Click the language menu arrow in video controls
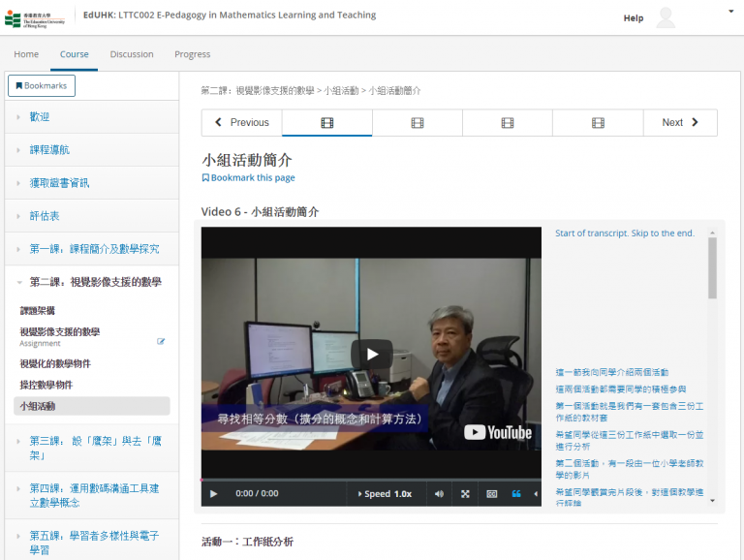This screenshot has height=560, width=744. 536,493
